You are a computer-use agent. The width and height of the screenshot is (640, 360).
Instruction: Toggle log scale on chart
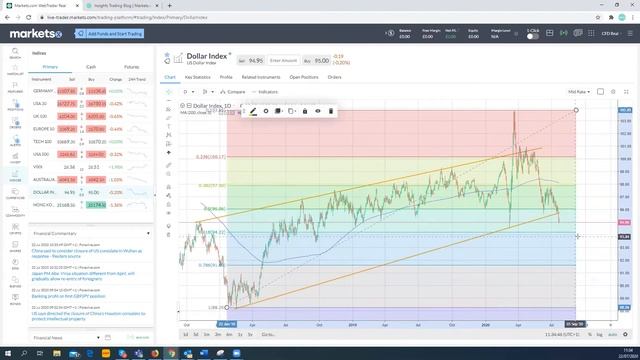(599, 334)
